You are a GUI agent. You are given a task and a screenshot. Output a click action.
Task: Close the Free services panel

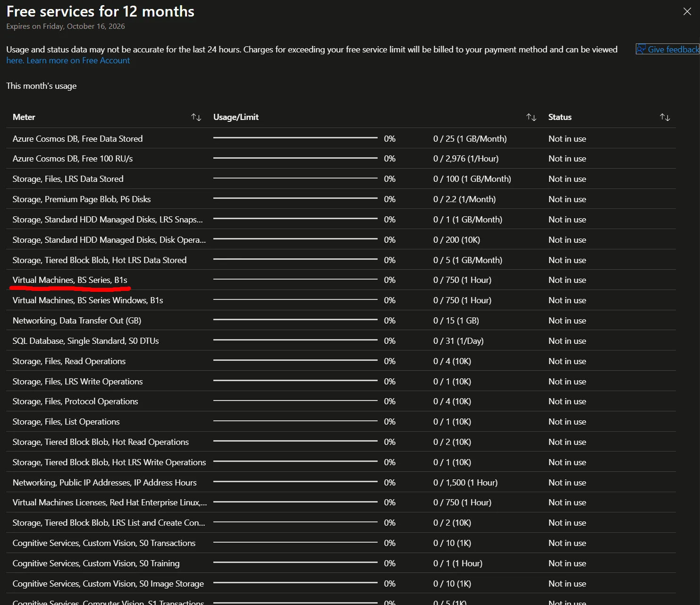tap(687, 11)
